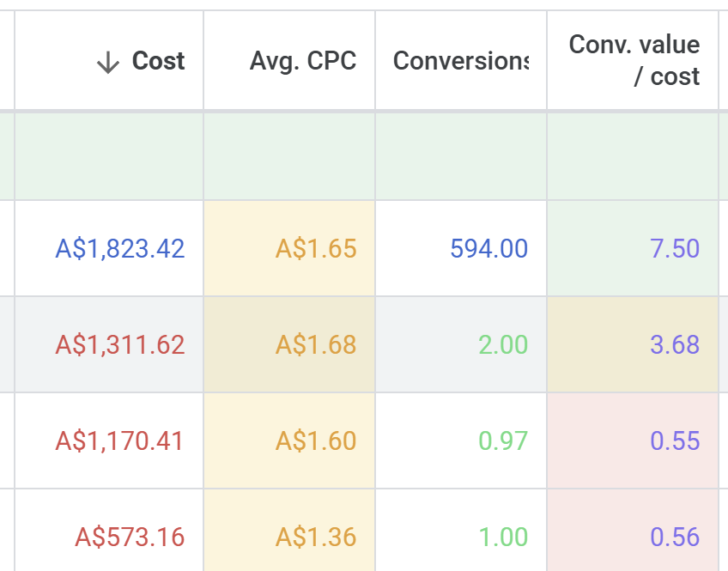The width and height of the screenshot is (728, 571).
Task: Click the Avg. CPC value A$1.60
Action: (316, 440)
